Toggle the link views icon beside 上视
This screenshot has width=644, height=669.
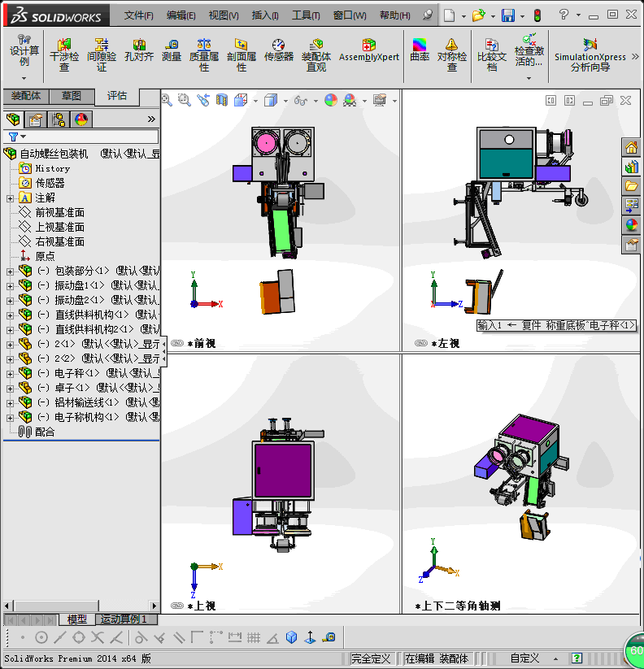pos(177,606)
